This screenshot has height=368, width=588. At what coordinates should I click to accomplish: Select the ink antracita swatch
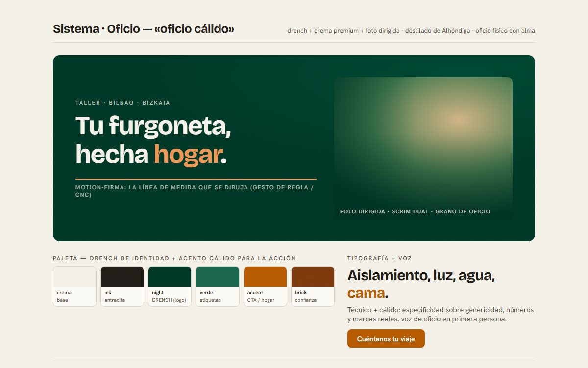point(122,287)
